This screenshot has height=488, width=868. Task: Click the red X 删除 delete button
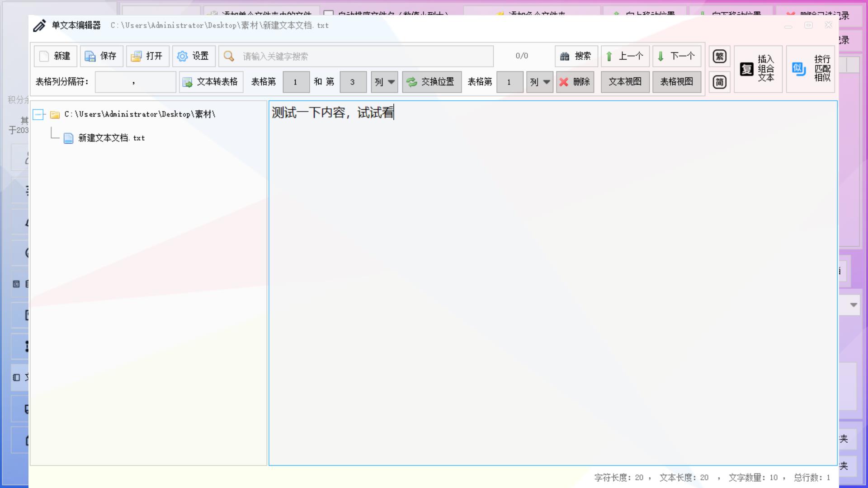(575, 82)
